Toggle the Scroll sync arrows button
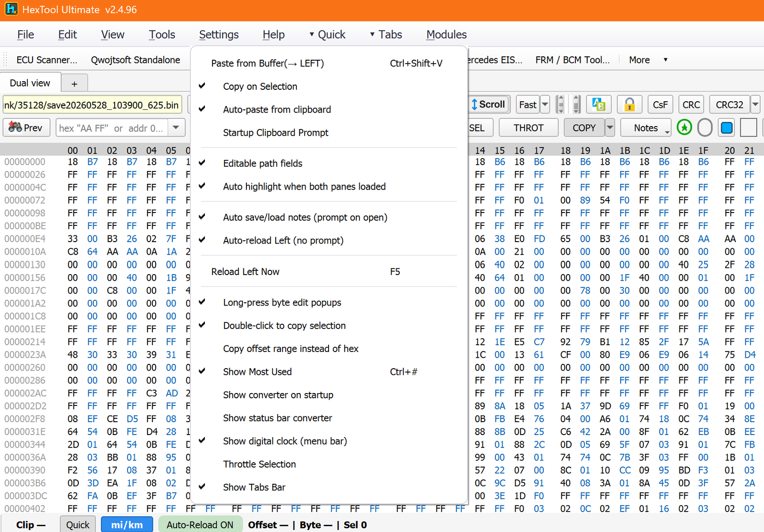764x532 pixels. coord(488,104)
